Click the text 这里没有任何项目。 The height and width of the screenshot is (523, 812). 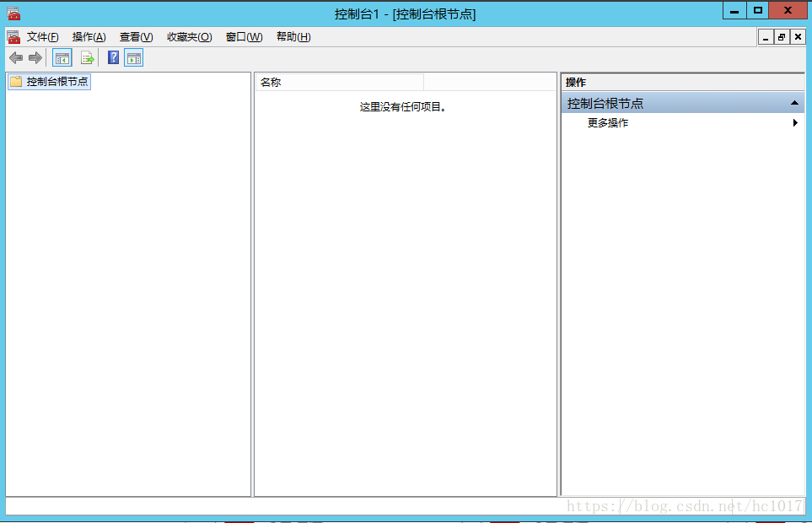tap(403, 107)
